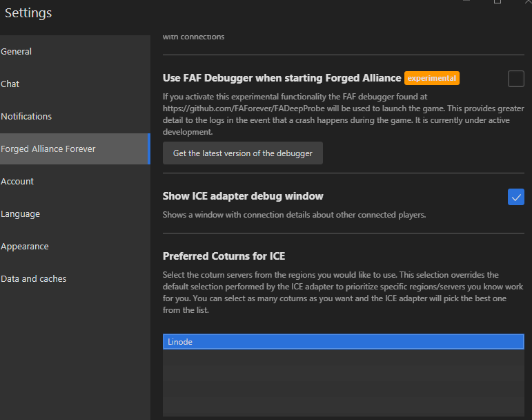Uncheck Show ICE adapter debug window

pyautogui.click(x=515, y=197)
